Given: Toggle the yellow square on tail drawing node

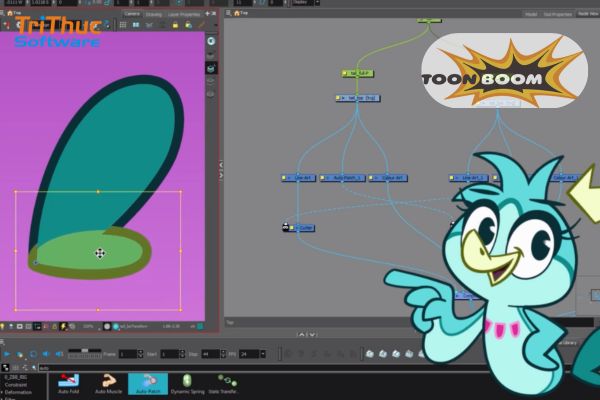Looking at the screenshot, I should pyautogui.click(x=338, y=98).
